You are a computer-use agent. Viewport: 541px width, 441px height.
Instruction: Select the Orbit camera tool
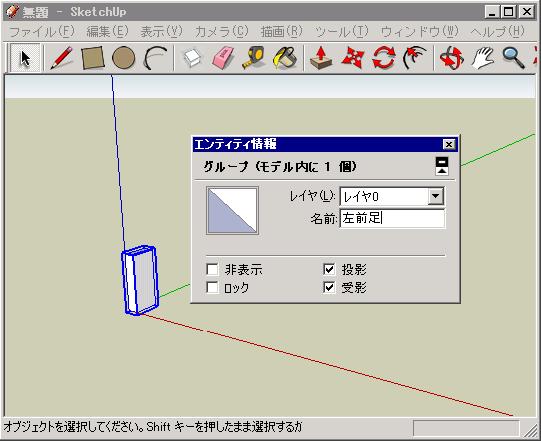pyautogui.click(x=451, y=58)
